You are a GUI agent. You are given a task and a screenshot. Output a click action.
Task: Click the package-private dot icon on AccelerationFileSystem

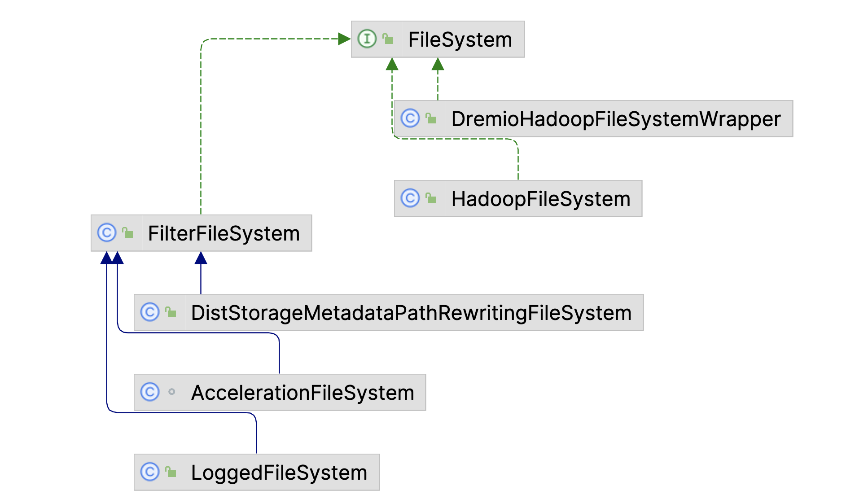click(x=171, y=392)
